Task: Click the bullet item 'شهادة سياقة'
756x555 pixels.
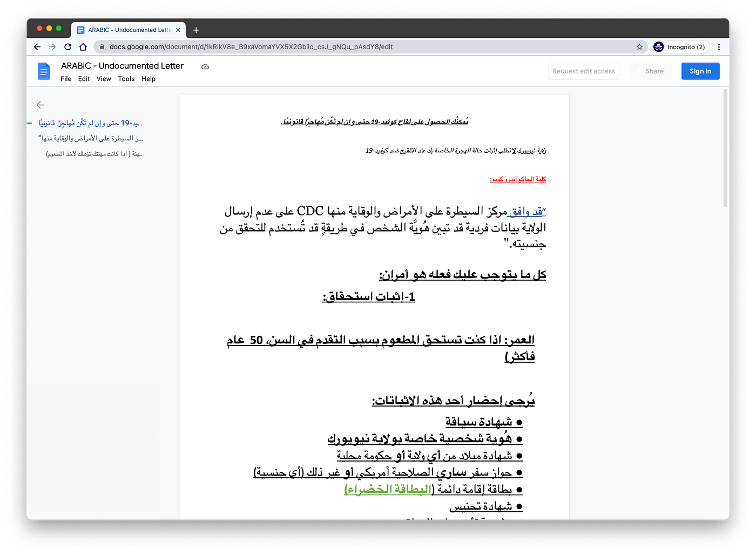Action: [479, 422]
